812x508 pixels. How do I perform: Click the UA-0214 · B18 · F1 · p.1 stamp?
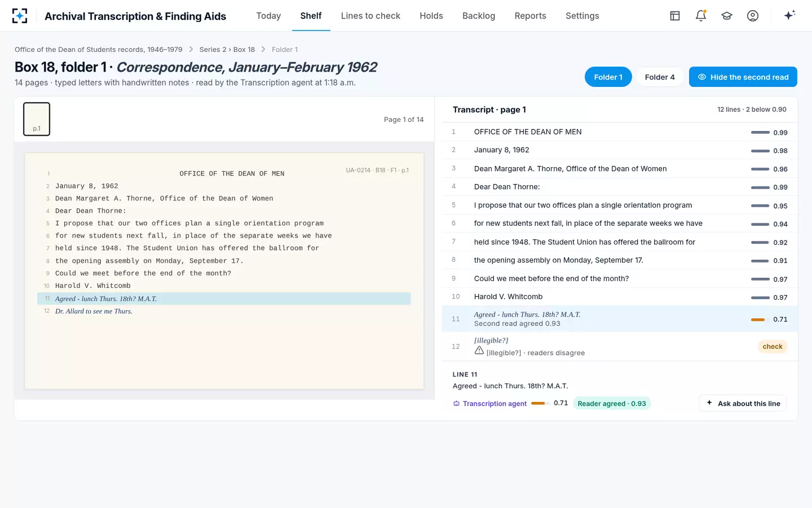coord(377,170)
